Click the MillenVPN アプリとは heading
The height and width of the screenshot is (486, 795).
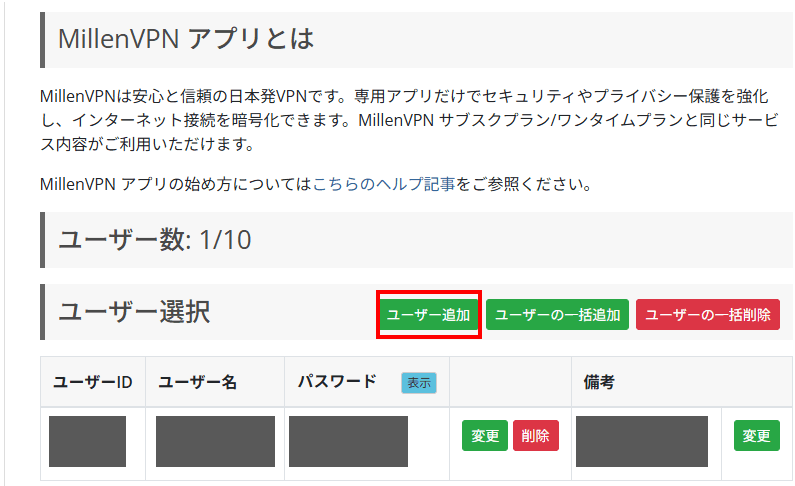186,40
